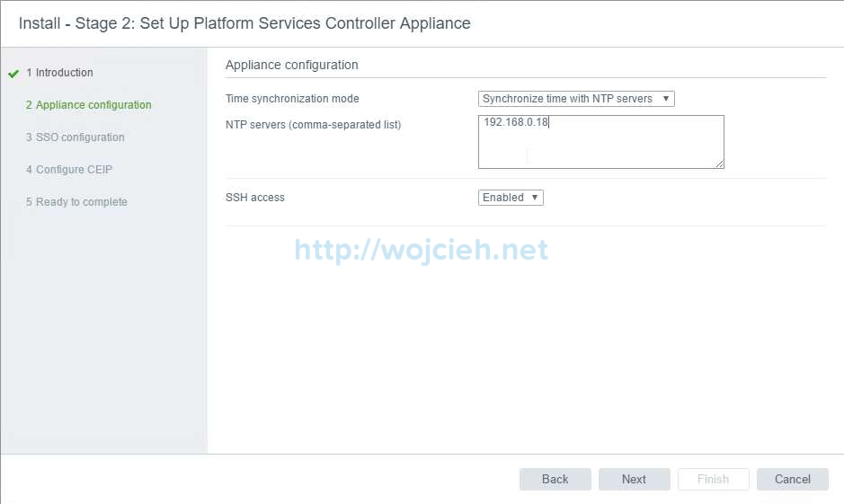Screen dimensions: 844x504
Task: Select step 2 Appliance configuration
Action: pyautogui.click(x=93, y=105)
